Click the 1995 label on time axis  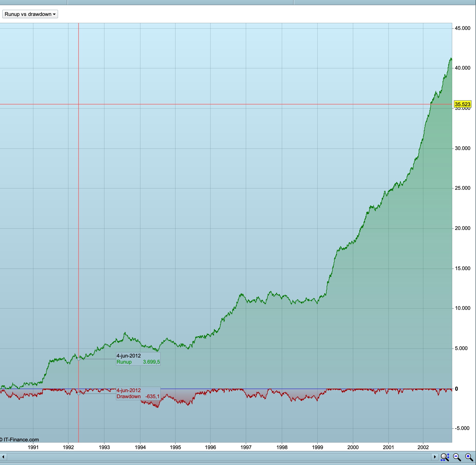tap(175, 447)
